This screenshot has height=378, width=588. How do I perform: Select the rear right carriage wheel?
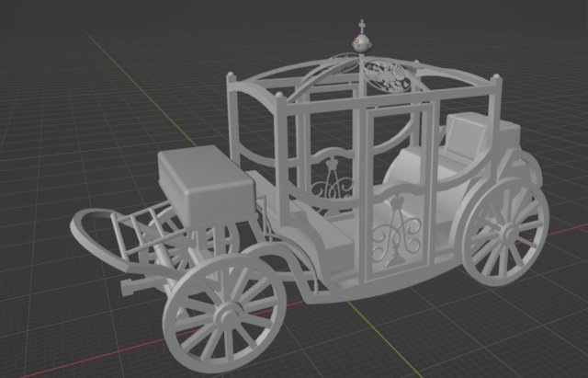[506, 232]
